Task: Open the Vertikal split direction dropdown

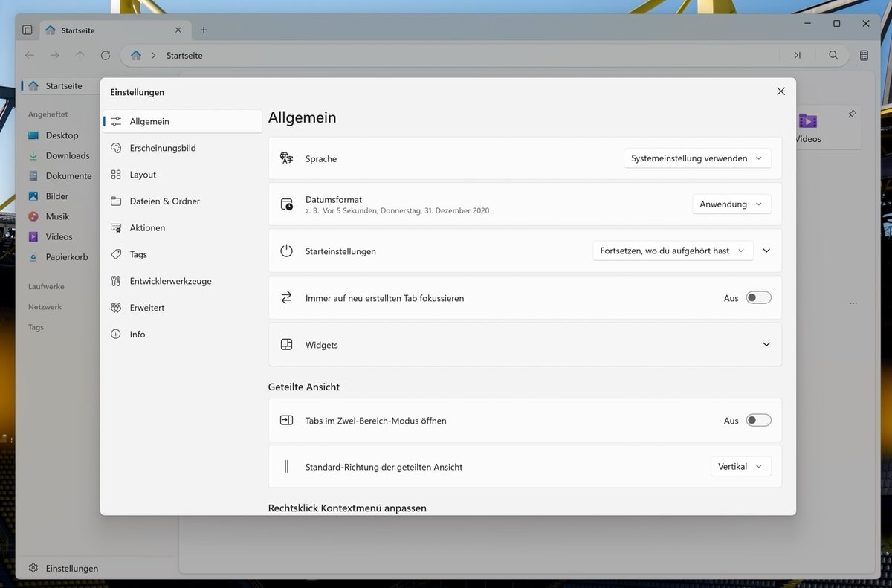Action: coord(740,467)
